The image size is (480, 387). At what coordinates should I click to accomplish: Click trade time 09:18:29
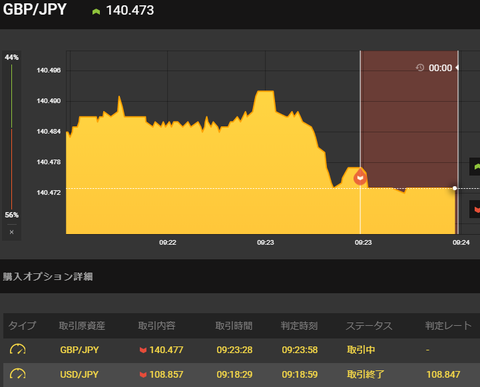coord(234,375)
